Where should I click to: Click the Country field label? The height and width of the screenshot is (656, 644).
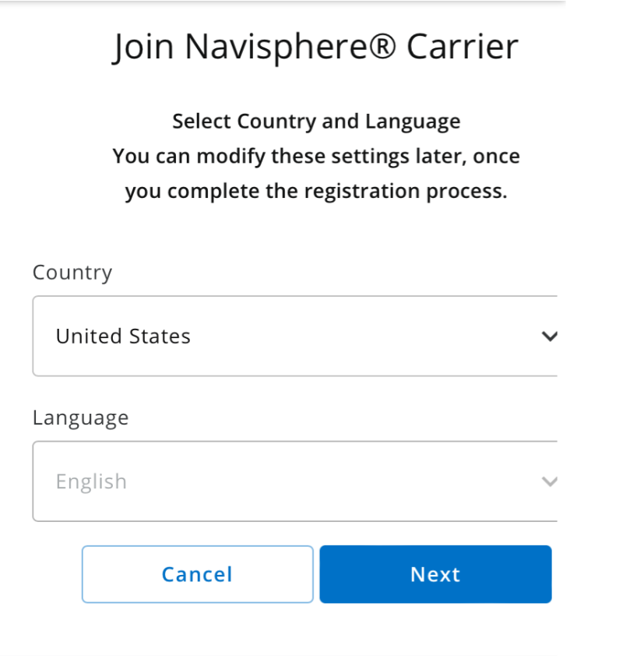(72, 273)
